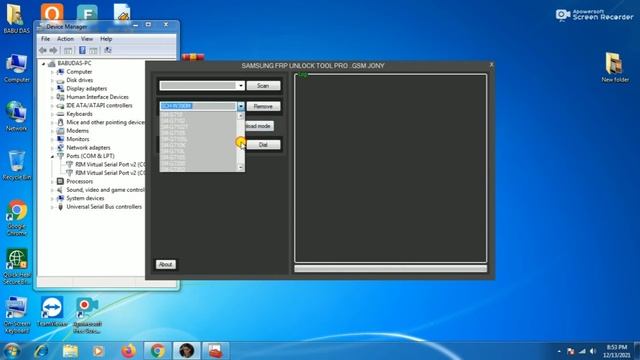Open the On-Screen Keyboard desktop shortcut
This screenshot has height=360, width=640.
pyautogui.click(x=17, y=315)
